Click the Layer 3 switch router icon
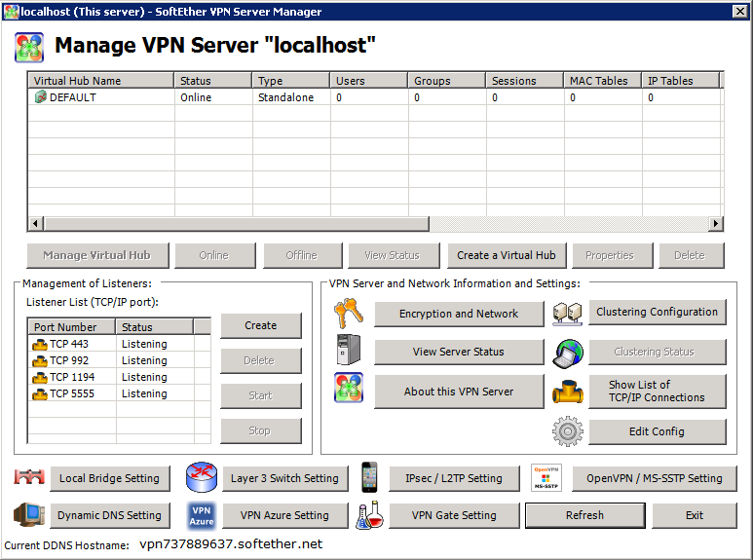Viewport: 753px width, 560px height. pyautogui.click(x=201, y=477)
